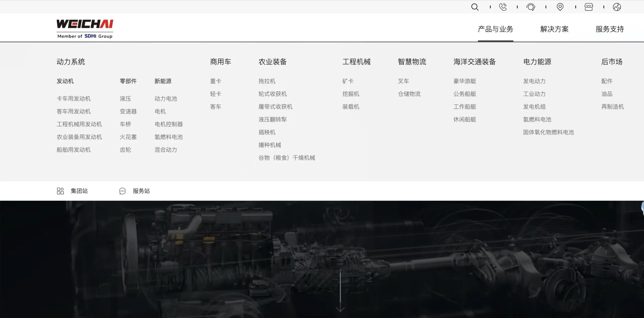Click the 再制造机 link
This screenshot has height=318, width=644.
click(x=612, y=107)
